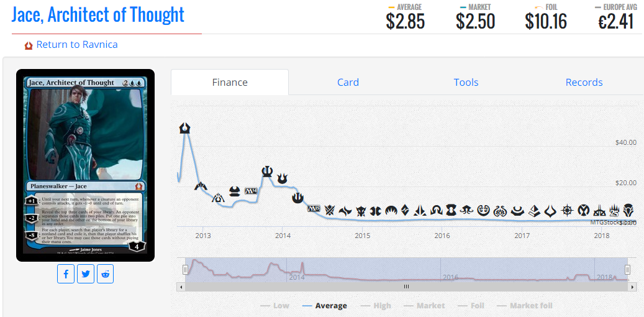644x317 pixels.
Task: Share card via Twitter icon
Action: point(86,274)
